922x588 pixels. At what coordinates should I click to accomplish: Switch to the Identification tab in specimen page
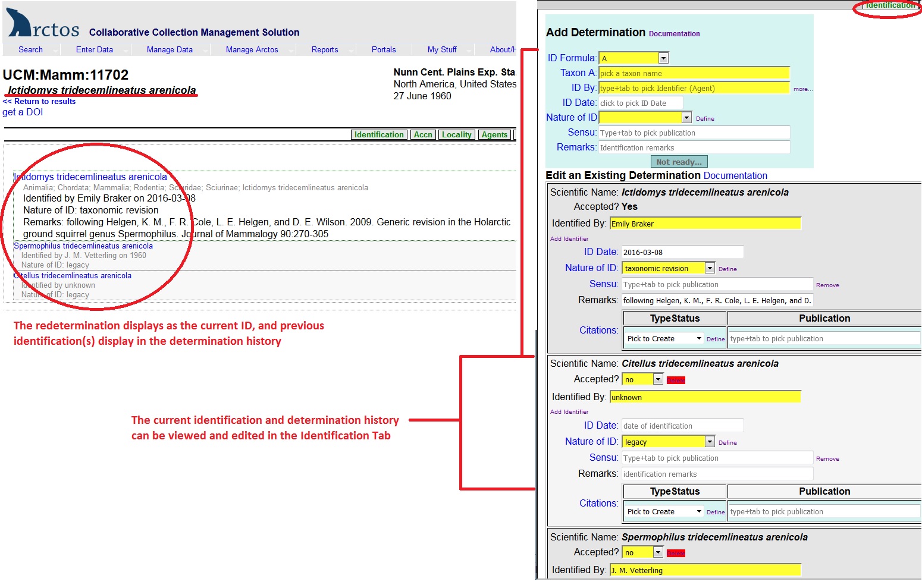point(379,135)
